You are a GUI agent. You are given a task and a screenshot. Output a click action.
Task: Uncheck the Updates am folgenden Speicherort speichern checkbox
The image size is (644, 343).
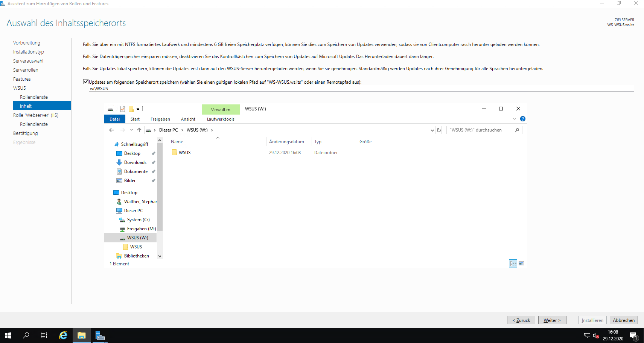point(86,82)
